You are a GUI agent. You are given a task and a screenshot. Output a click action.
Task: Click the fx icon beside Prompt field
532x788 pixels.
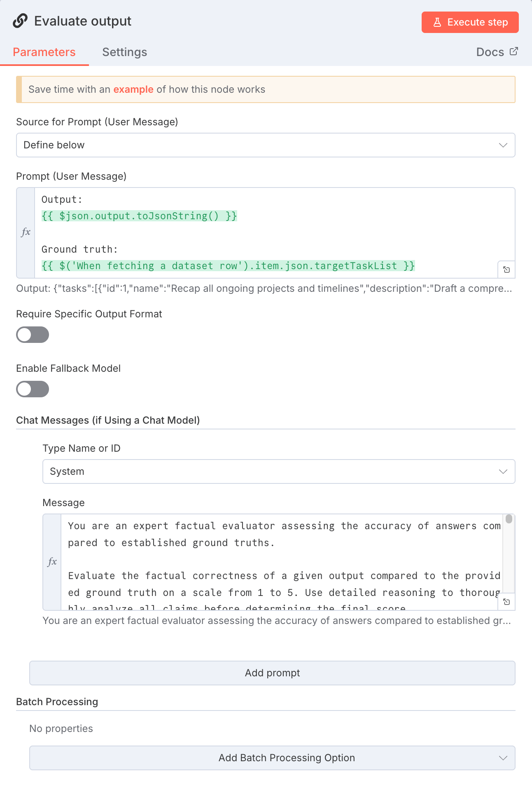tap(26, 232)
